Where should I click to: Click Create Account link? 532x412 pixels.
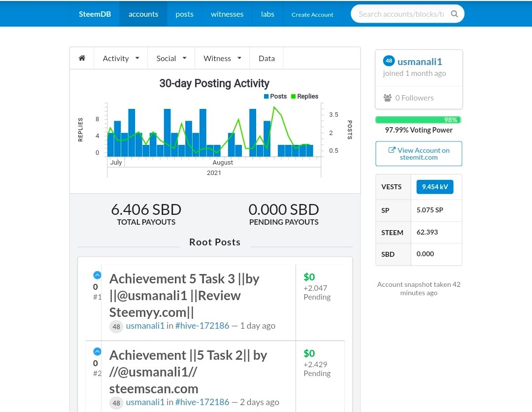312,15
